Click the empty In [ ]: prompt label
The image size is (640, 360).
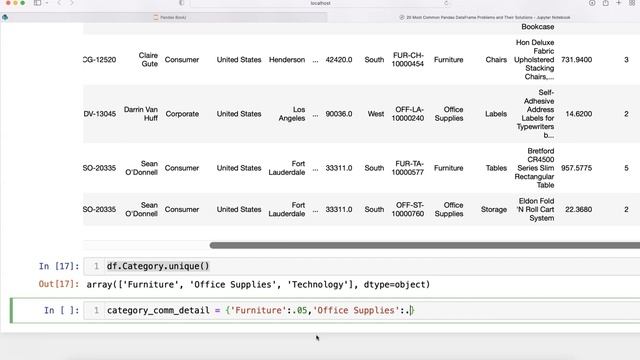(x=61, y=310)
